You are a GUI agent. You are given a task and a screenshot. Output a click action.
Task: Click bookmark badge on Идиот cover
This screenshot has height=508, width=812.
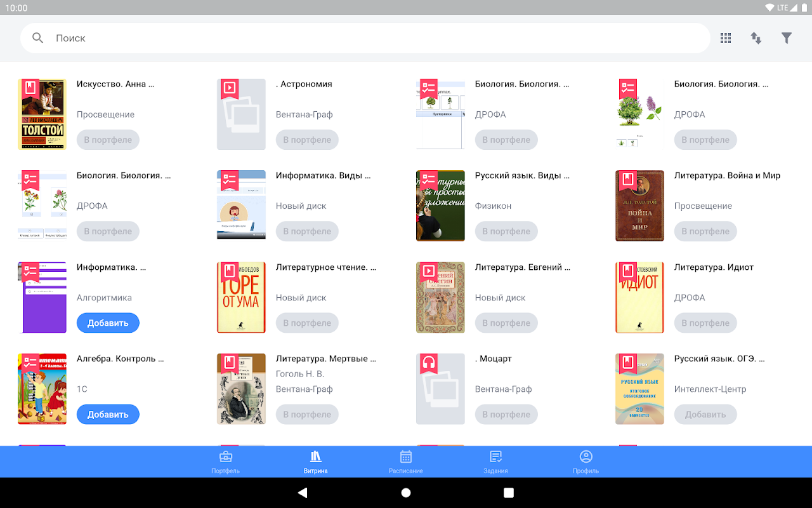[628, 272]
